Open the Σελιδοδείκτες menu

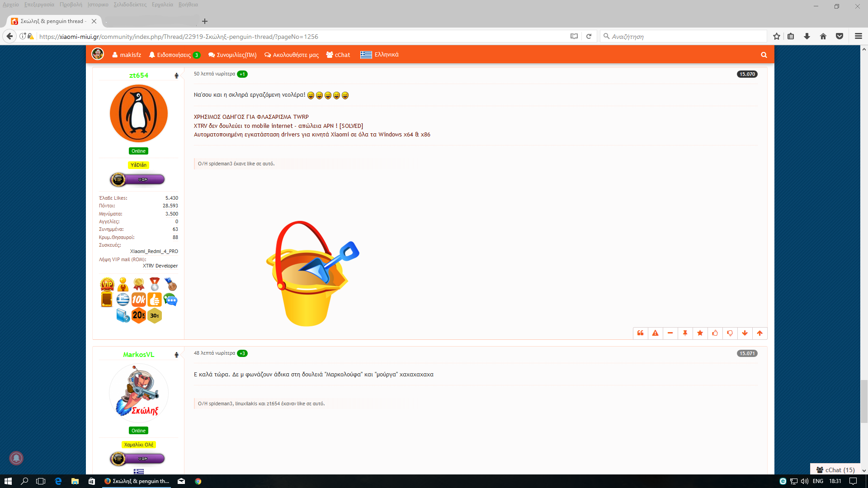(x=130, y=5)
